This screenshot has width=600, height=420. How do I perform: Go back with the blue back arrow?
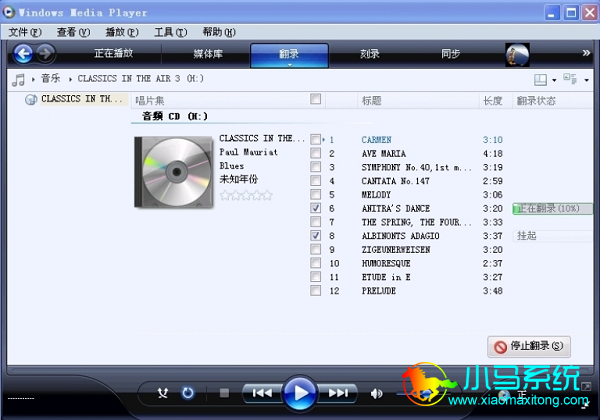tap(23, 54)
